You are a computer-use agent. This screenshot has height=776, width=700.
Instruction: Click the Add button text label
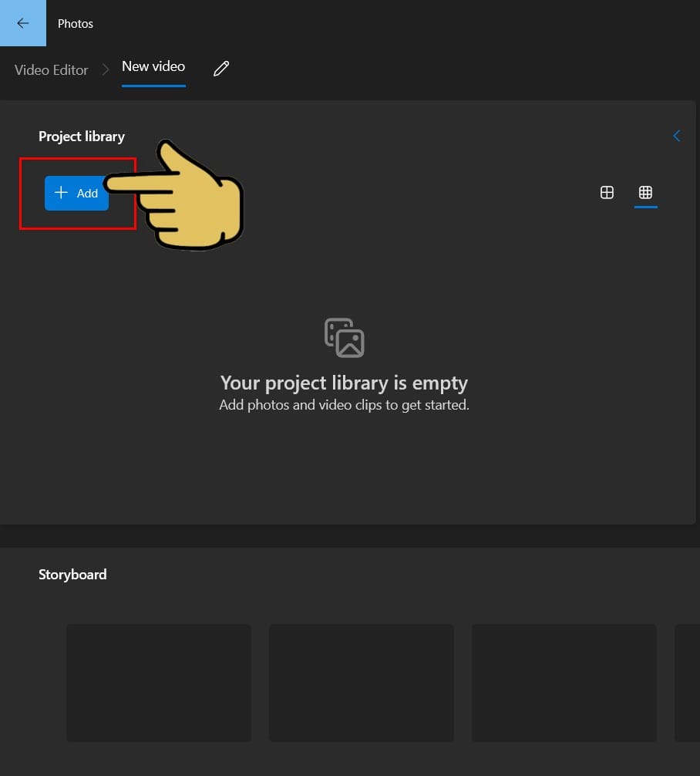coord(87,194)
